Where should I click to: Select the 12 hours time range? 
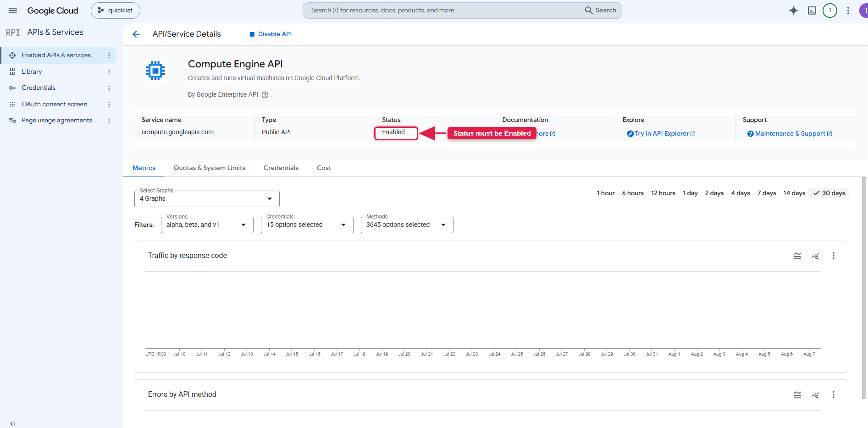coord(663,193)
